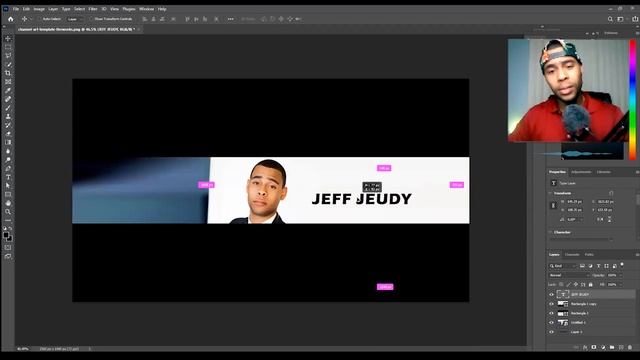Toggle link width and height constraint

tap(553, 206)
